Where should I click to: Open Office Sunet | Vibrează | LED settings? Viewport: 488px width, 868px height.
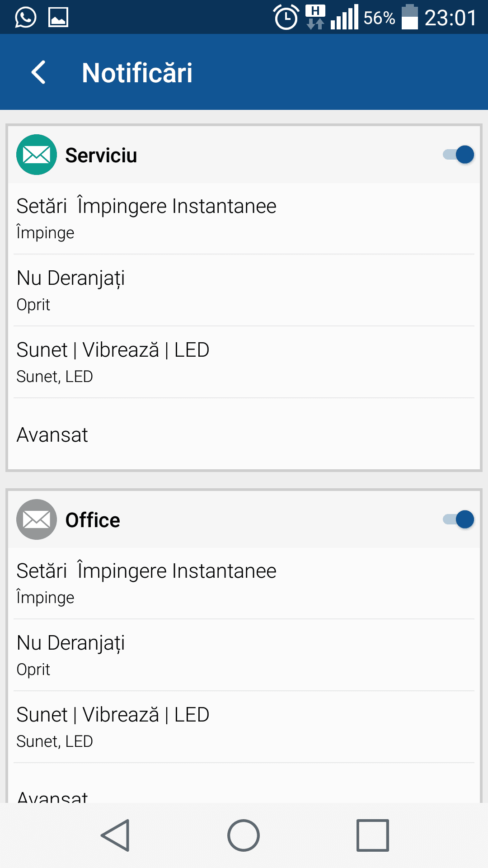(244, 727)
